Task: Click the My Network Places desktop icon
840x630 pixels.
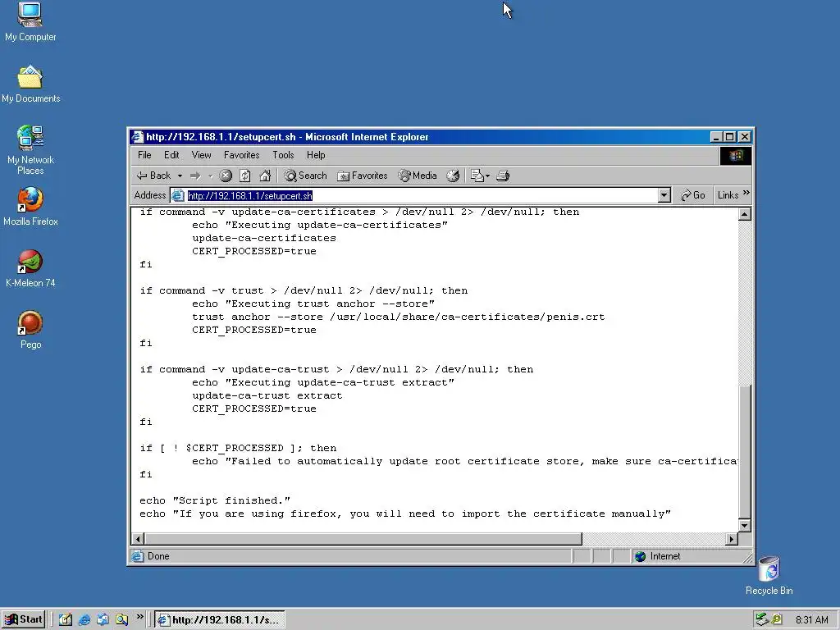Action: [x=30, y=151]
